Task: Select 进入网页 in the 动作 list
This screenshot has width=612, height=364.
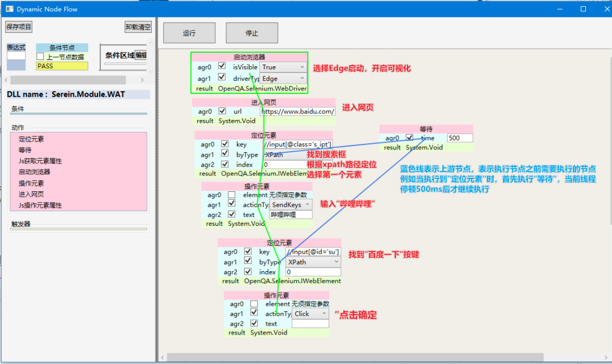Action: tap(31, 194)
